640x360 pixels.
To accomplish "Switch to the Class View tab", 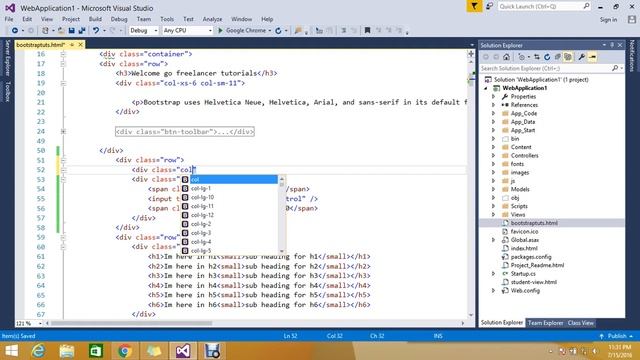I will point(581,323).
